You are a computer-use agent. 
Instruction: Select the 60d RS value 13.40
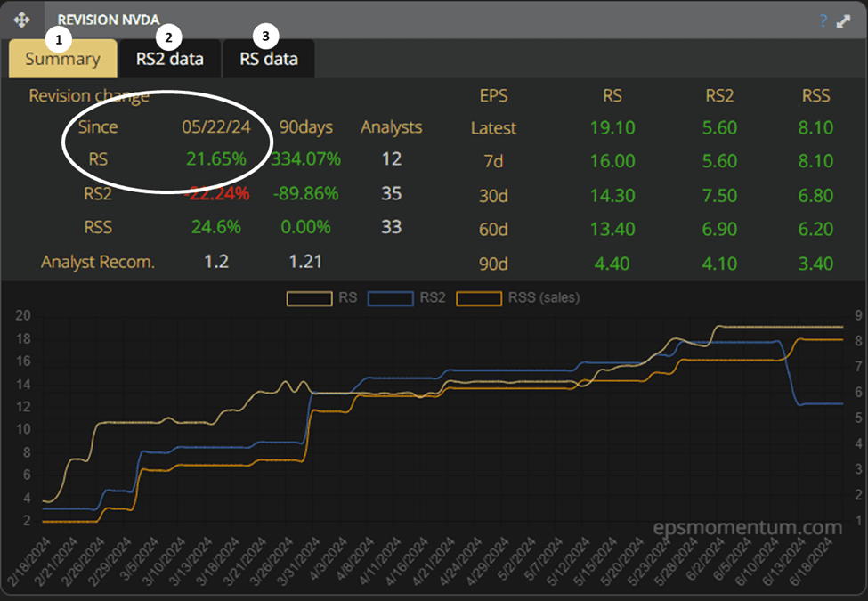pyautogui.click(x=612, y=229)
